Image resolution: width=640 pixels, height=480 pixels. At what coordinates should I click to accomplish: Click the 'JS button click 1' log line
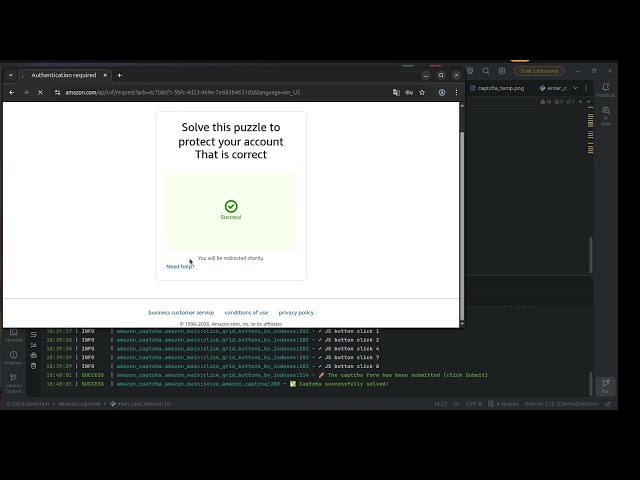click(213, 331)
